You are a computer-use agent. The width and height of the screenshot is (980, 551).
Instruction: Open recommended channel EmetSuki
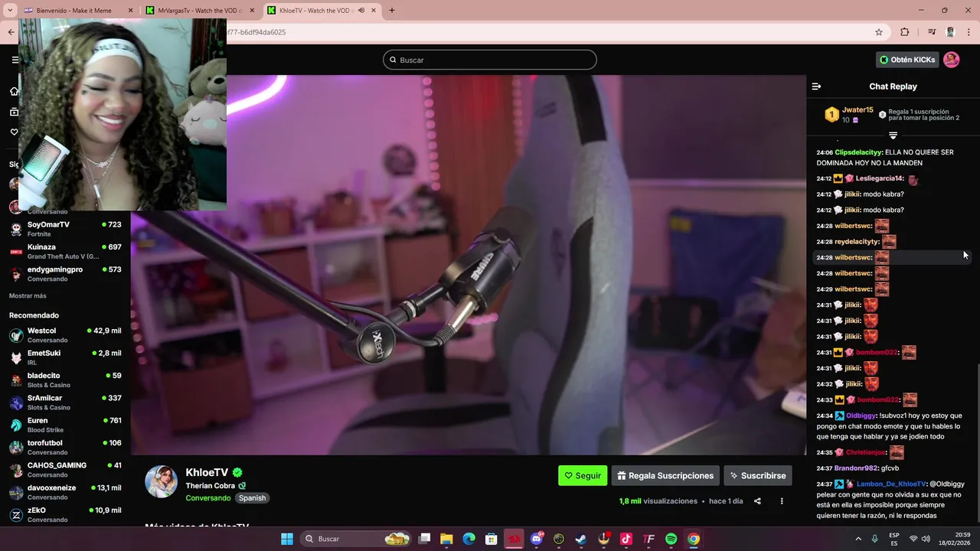click(x=65, y=357)
